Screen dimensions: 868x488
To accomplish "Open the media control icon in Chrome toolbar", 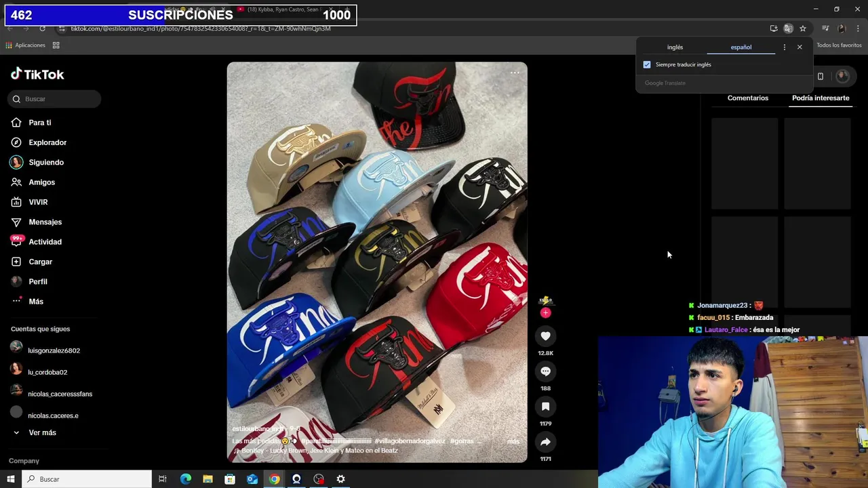I will 825,28.
